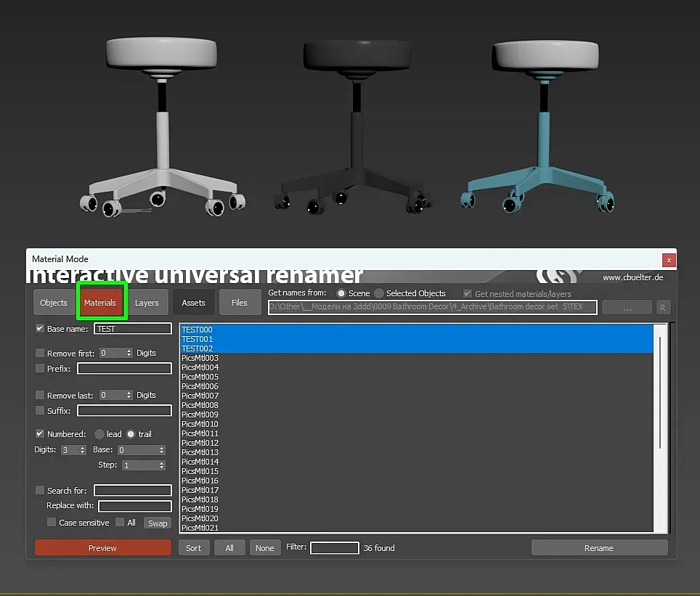700x596 pixels.
Task: Select the Selected Objects radio button
Action: [x=379, y=293]
